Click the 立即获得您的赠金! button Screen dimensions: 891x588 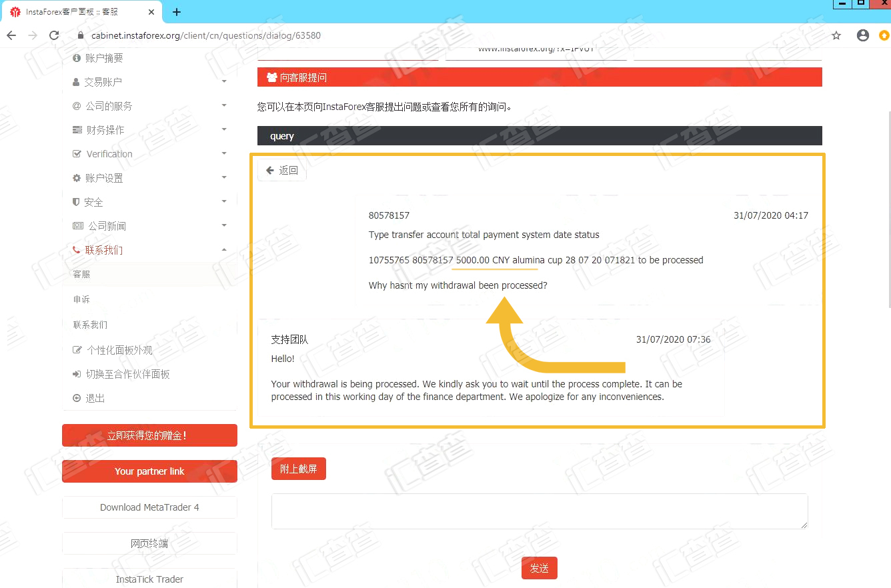tap(149, 435)
